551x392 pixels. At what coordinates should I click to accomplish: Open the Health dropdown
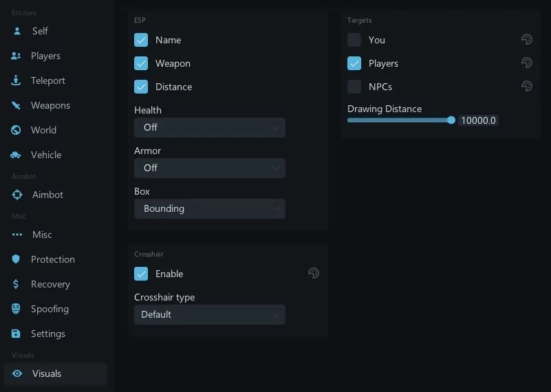(x=210, y=127)
